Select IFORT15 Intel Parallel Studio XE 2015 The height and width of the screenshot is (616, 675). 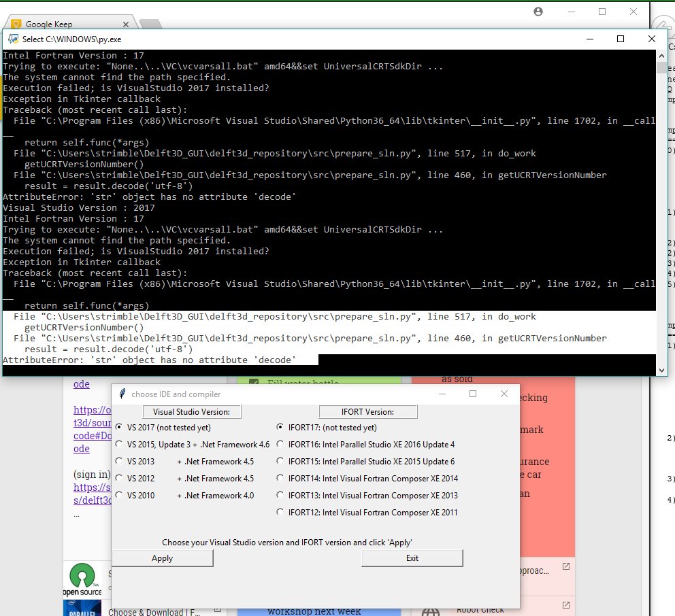pyautogui.click(x=280, y=461)
